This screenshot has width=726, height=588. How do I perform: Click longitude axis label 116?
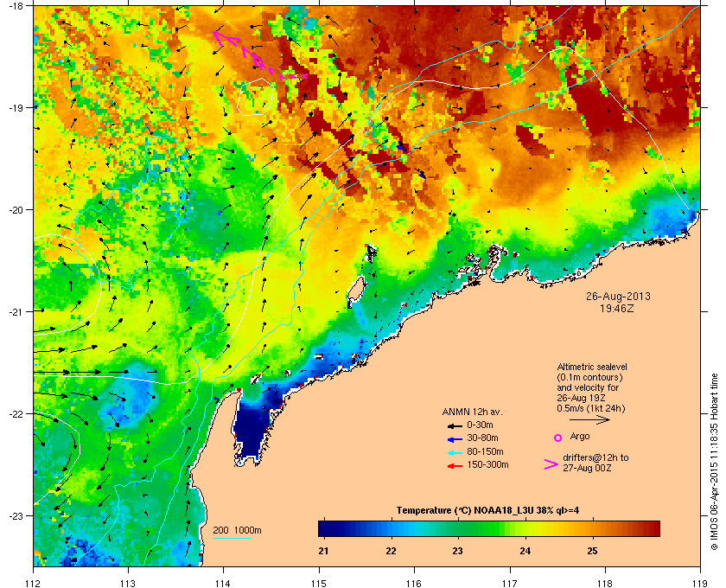(x=414, y=583)
